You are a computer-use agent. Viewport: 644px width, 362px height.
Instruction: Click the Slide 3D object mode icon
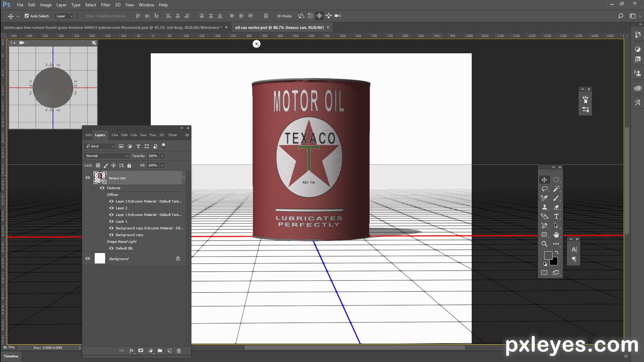pos(328,16)
